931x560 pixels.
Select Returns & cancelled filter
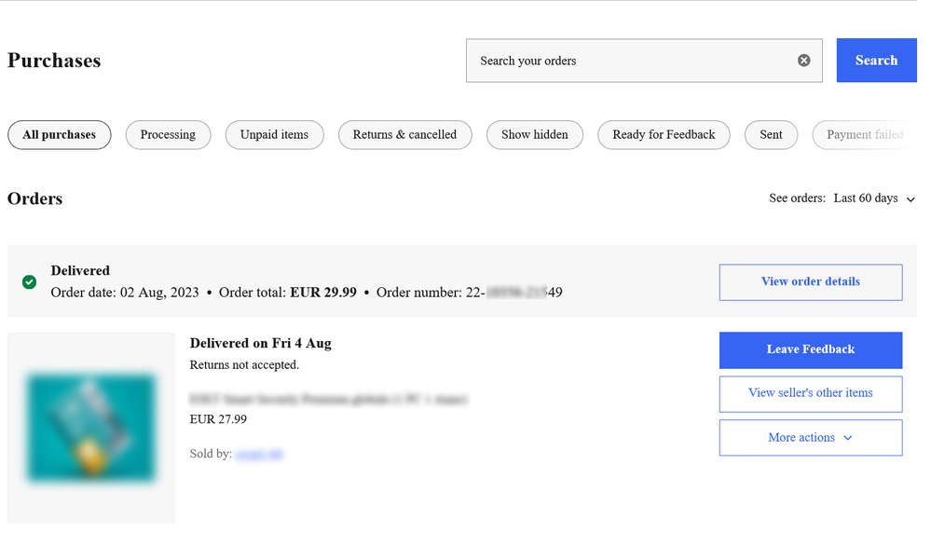click(x=404, y=135)
